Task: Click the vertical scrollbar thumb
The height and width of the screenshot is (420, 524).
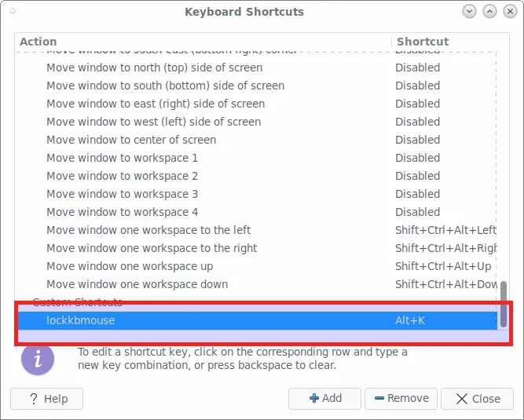Action: tap(504, 304)
